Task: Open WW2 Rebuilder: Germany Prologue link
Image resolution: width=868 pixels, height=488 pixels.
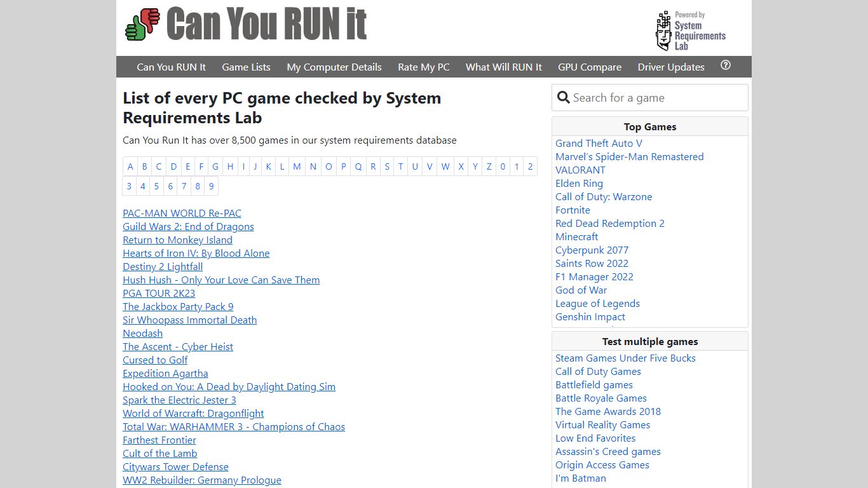Action: (202, 480)
